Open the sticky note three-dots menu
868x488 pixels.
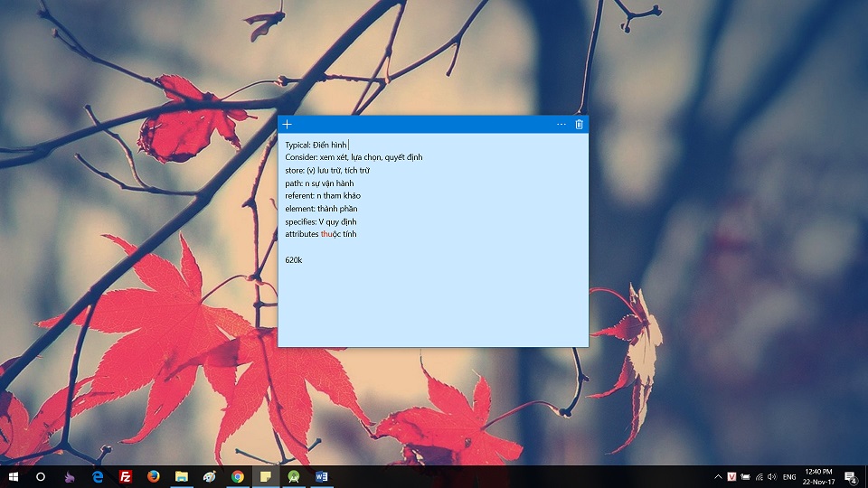coord(561,125)
